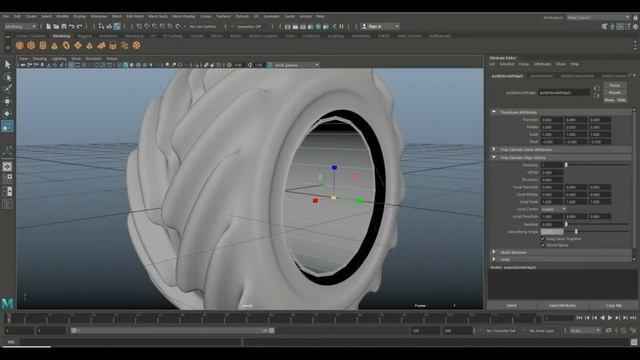Open the viewport Lighting menu
This screenshot has width=640, height=360.
59,59
